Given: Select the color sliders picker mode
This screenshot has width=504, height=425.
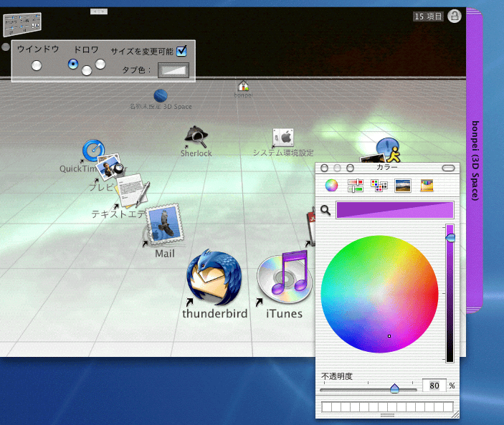Looking at the screenshot, I should click(x=355, y=186).
